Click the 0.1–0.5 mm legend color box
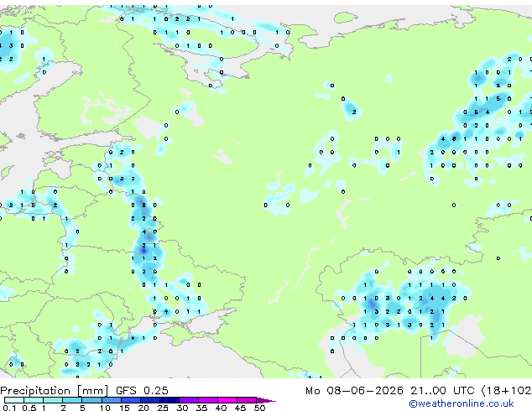Screen dimensions: 532x411 click(14, 400)
